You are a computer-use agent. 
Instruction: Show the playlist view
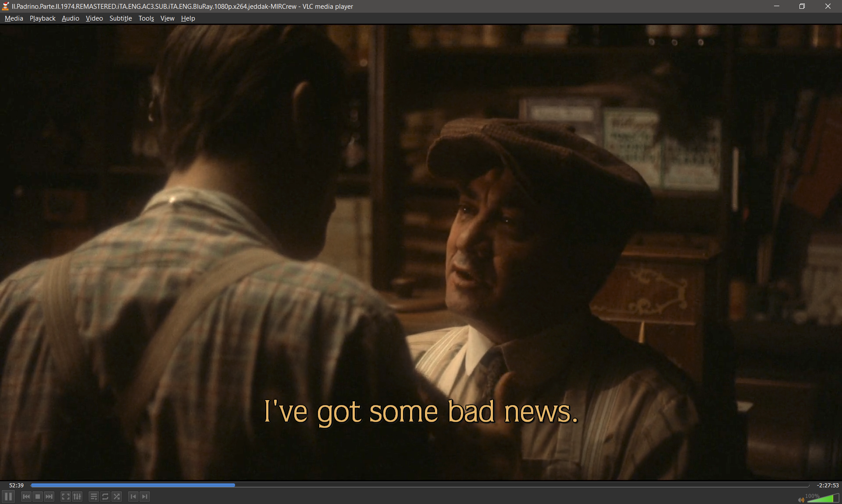[x=93, y=497]
